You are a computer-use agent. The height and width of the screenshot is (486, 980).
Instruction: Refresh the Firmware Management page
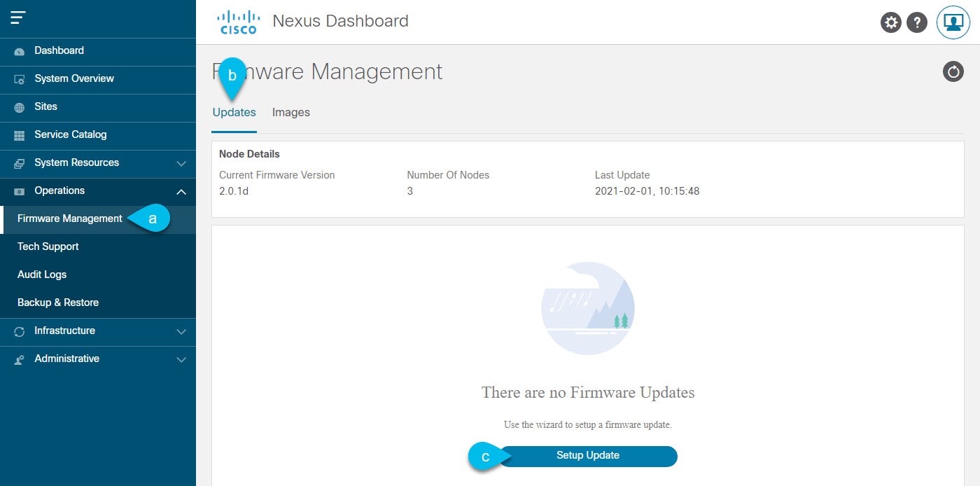[x=953, y=71]
